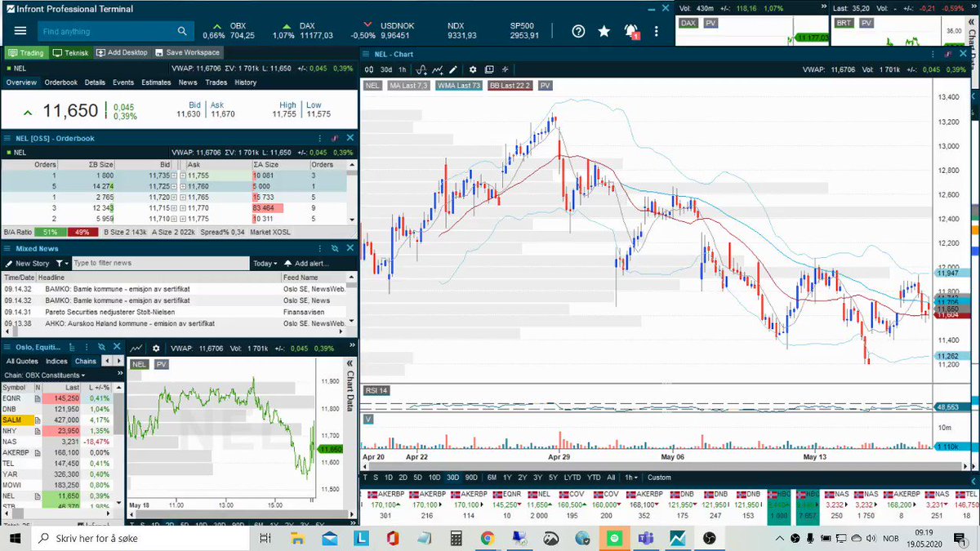This screenshot has width=980, height=551.
Task: Toggle the MA Last 7,3 indicator
Action: (x=408, y=85)
